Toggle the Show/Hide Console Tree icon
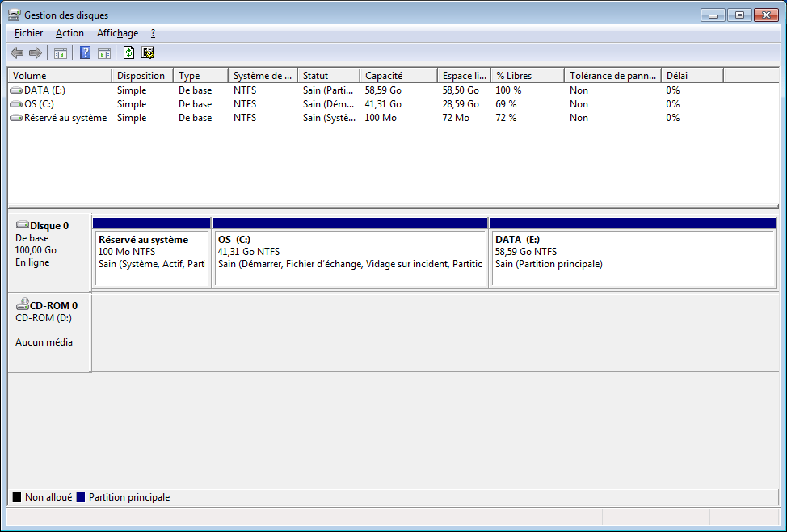Image resolution: width=787 pixels, height=532 pixels. click(61, 53)
